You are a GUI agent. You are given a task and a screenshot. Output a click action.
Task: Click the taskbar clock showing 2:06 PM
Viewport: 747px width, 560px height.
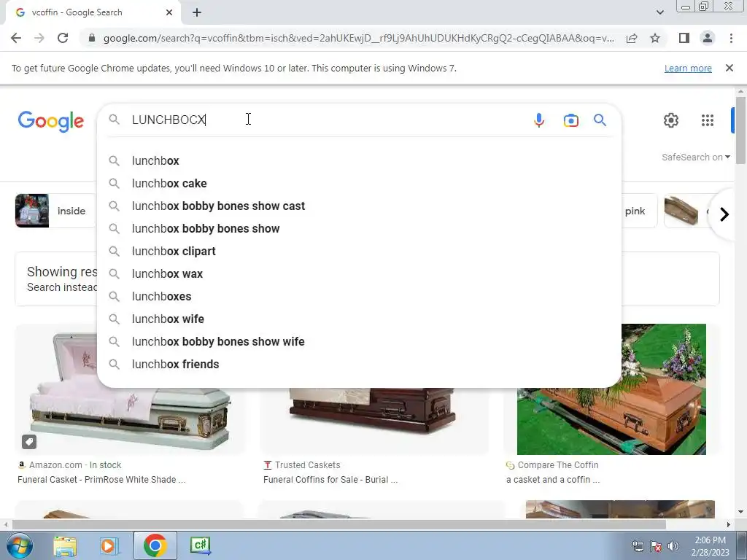(710, 545)
